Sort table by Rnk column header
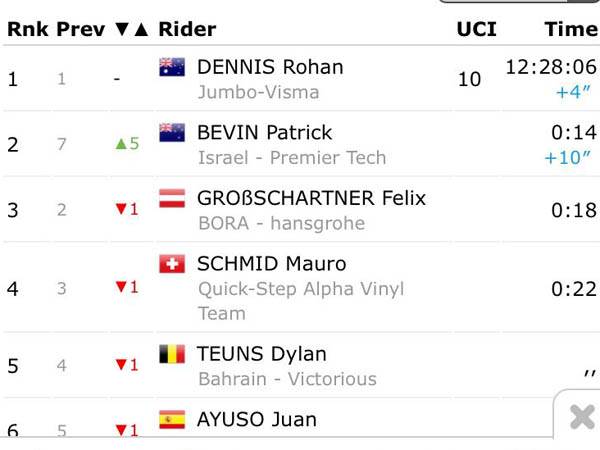The height and width of the screenshot is (450, 600). (x=27, y=29)
